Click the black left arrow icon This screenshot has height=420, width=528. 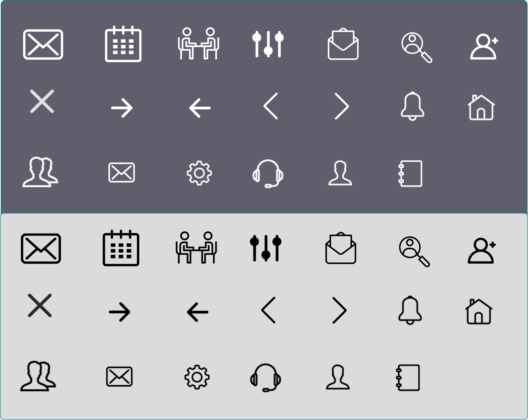click(198, 312)
